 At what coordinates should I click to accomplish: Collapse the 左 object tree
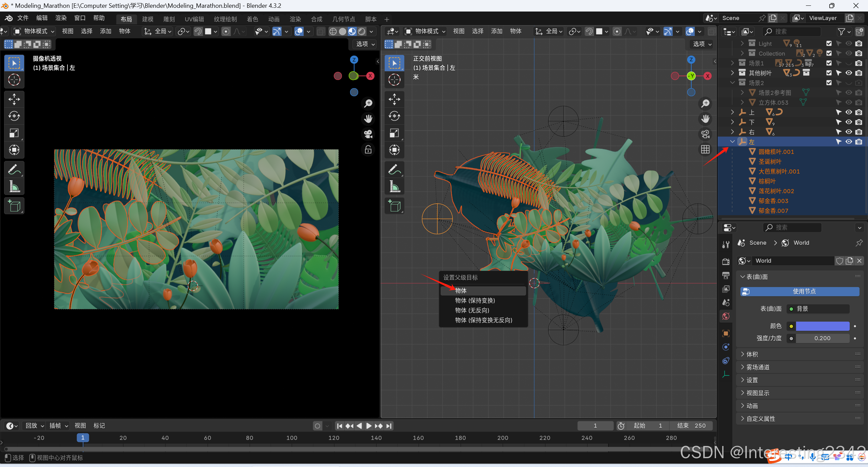pos(732,142)
